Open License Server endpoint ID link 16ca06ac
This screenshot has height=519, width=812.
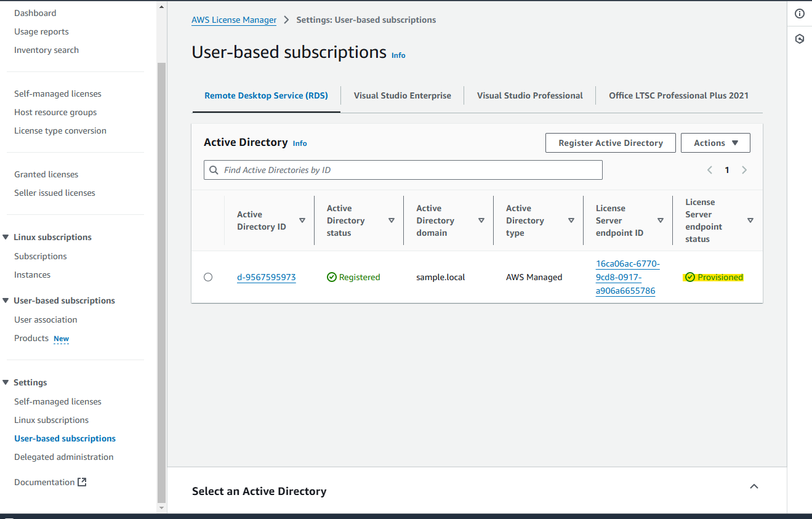point(627,277)
